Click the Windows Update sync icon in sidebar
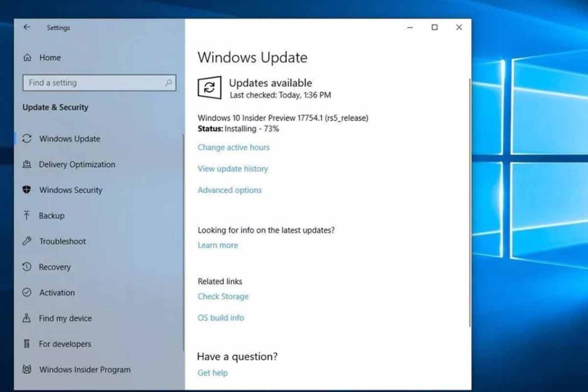This screenshot has height=392, width=588. pyautogui.click(x=27, y=139)
